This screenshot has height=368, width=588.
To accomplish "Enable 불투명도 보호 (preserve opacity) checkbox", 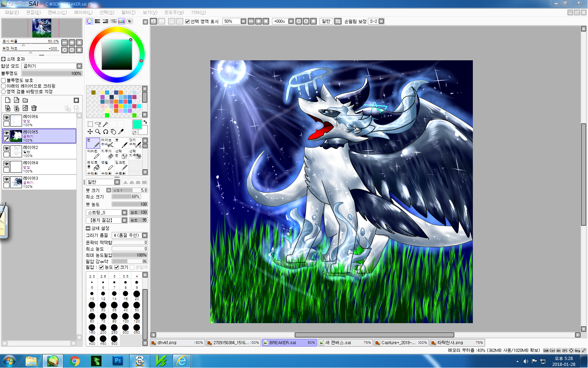I will (x=3, y=81).
